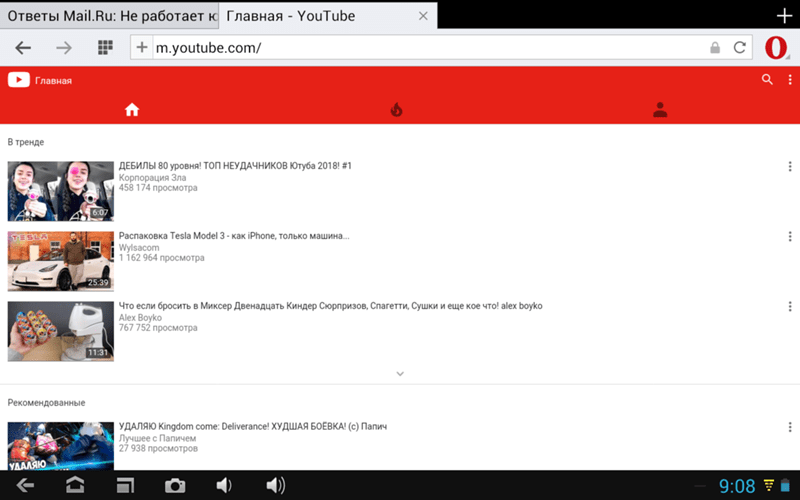Viewport: 800px width, 500px height.
Task: Open channel Корпорация Зла
Action: pyautogui.click(x=153, y=178)
